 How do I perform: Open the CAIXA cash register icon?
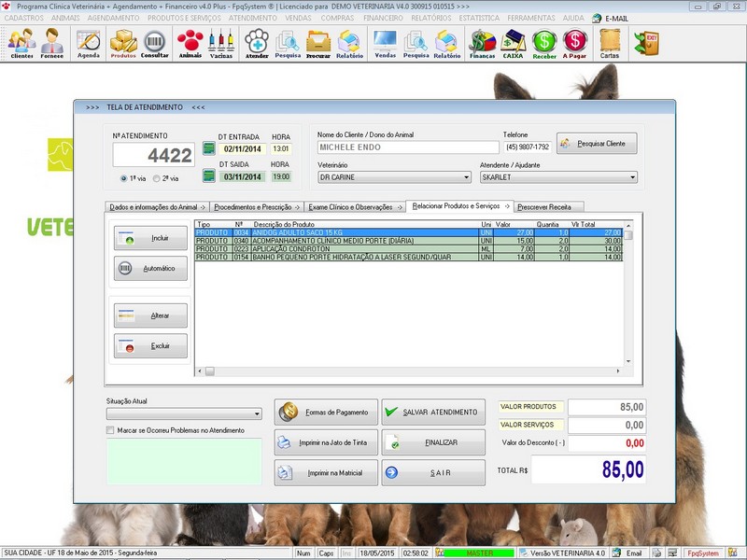(513, 43)
